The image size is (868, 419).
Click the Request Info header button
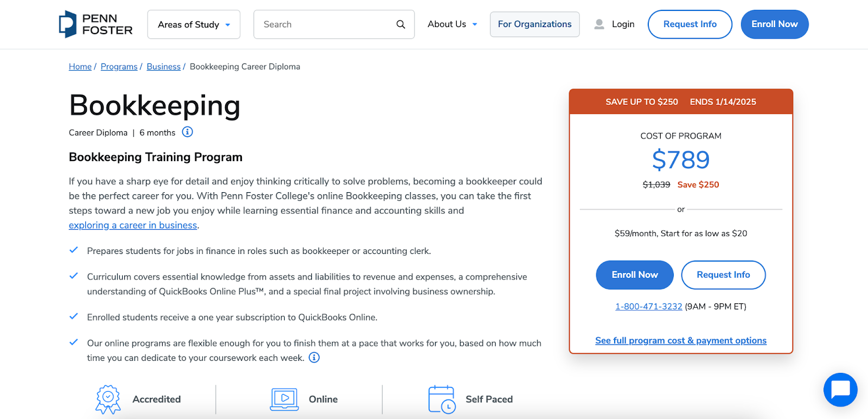tap(690, 24)
